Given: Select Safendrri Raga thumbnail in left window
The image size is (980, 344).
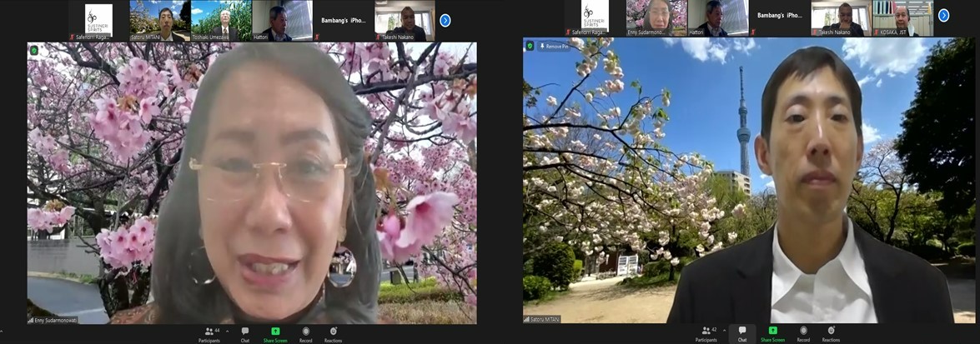Looking at the screenshot, I should tap(98, 21).
